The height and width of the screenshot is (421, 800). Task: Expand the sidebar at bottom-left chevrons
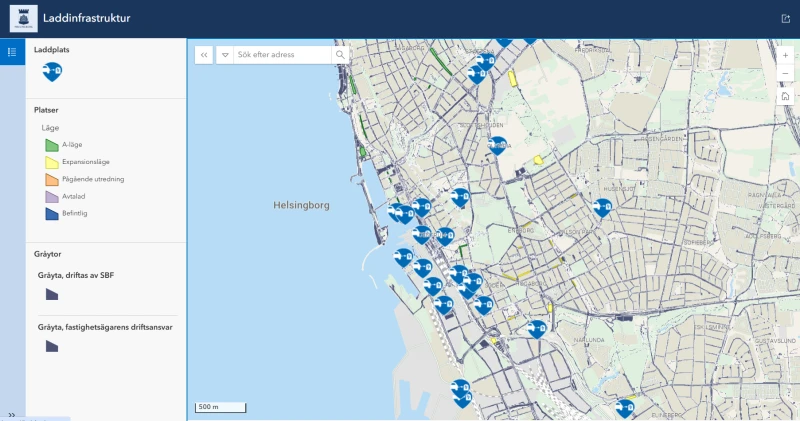(x=12, y=415)
